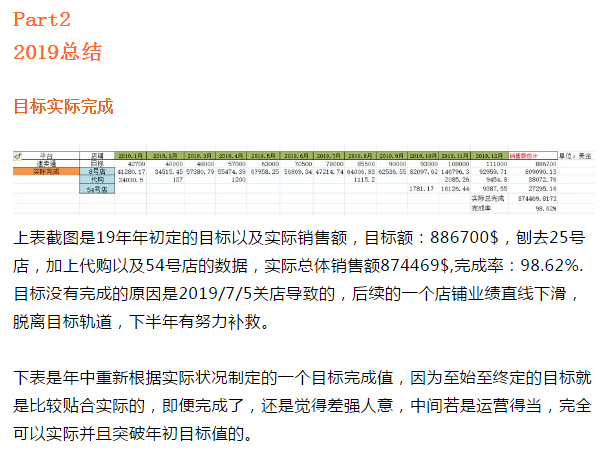Click the "实际总完成" label cell
The image size is (611, 454).
pyautogui.click(x=488, y=198)
